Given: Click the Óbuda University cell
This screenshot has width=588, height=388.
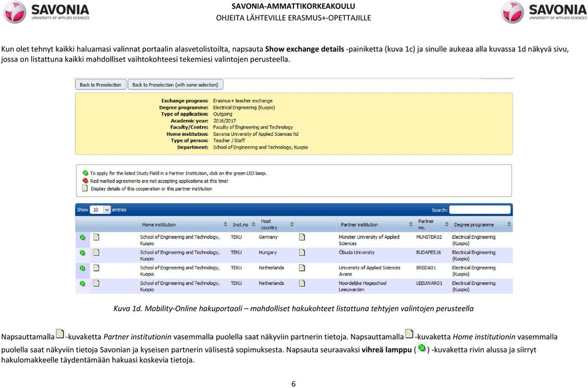Looking at the screenshot, I should pyautogui.click(x=356, y=252).
